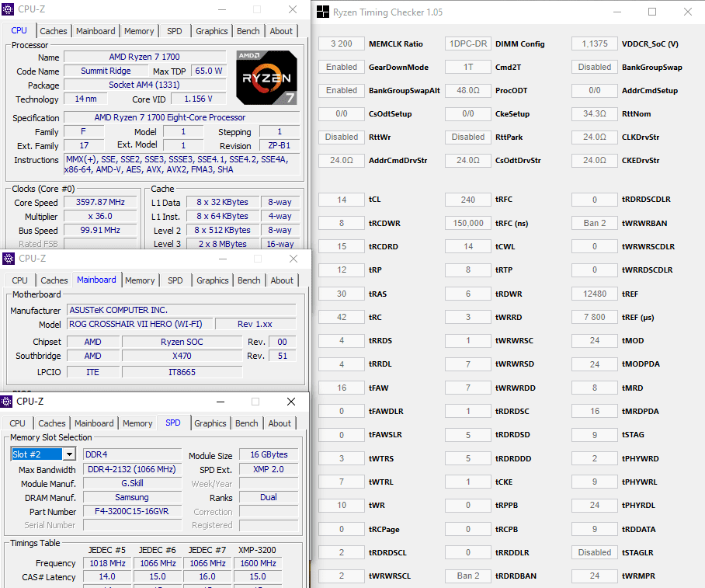Viewport: 705px width, 588px height.
Task: Click the Module Size 16 GBytes field
Action: pos(269,454)
